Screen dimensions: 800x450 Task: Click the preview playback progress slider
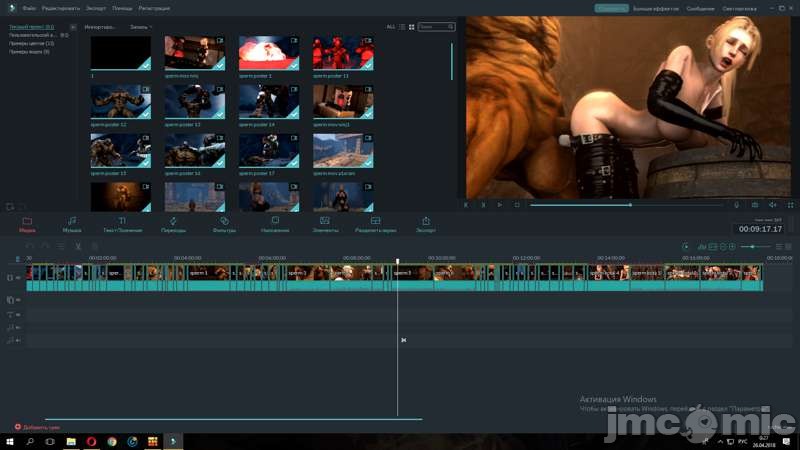pyautogui.click(x=600, y=205)
